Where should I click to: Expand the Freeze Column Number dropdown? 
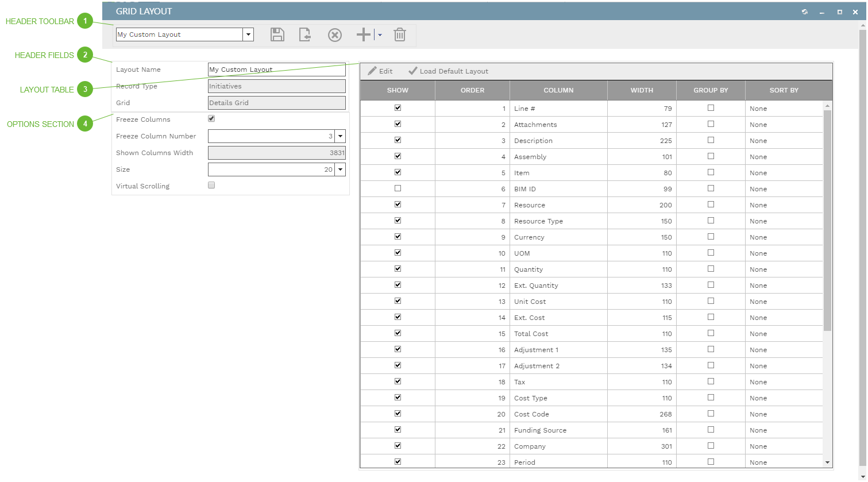(340, 136)
